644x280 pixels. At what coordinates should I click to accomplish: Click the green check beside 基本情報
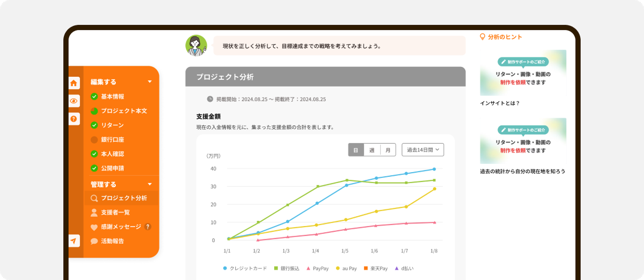coord(94,96)
